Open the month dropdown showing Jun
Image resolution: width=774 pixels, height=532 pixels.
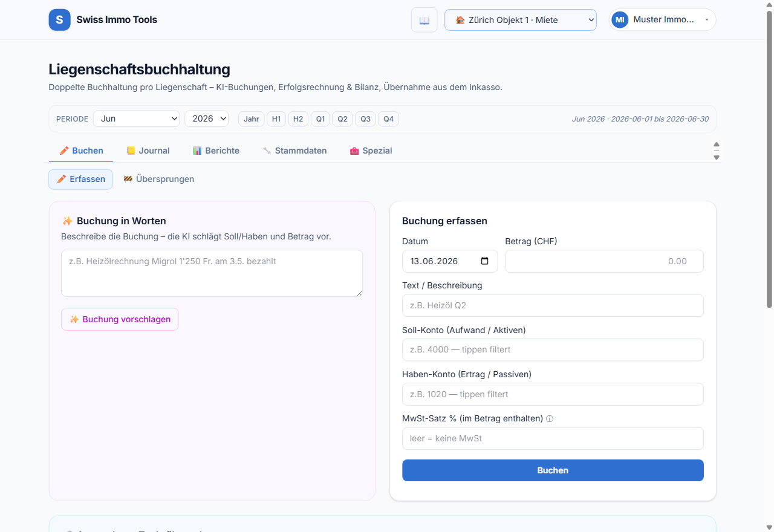(x=137, y=118)
